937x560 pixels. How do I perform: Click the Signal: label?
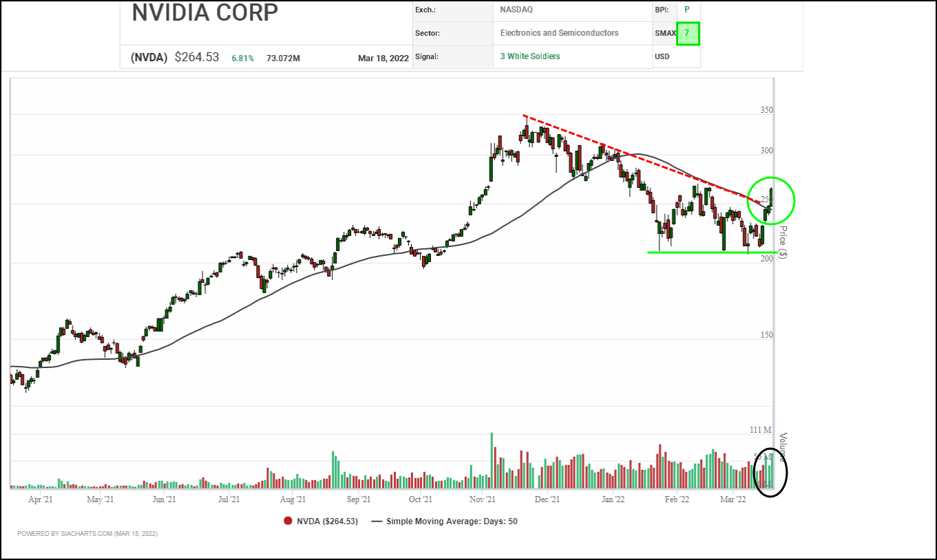coord(427,56)
